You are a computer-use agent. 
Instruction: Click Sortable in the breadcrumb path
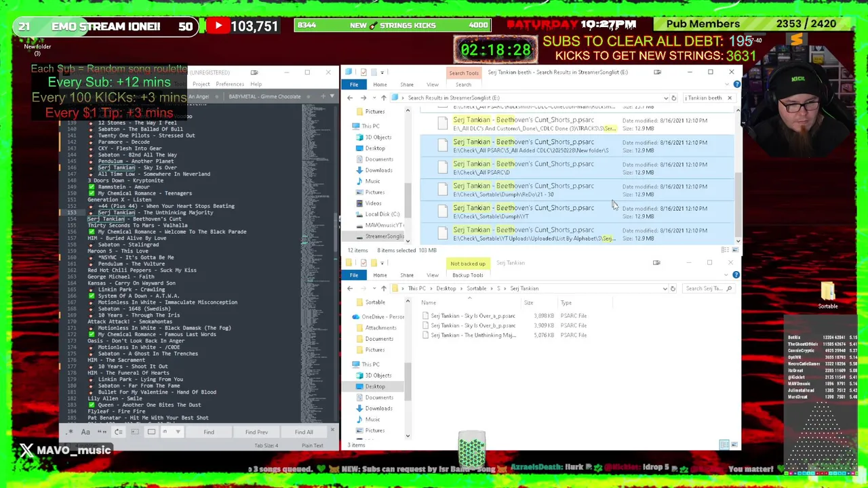tap(476, 288)
